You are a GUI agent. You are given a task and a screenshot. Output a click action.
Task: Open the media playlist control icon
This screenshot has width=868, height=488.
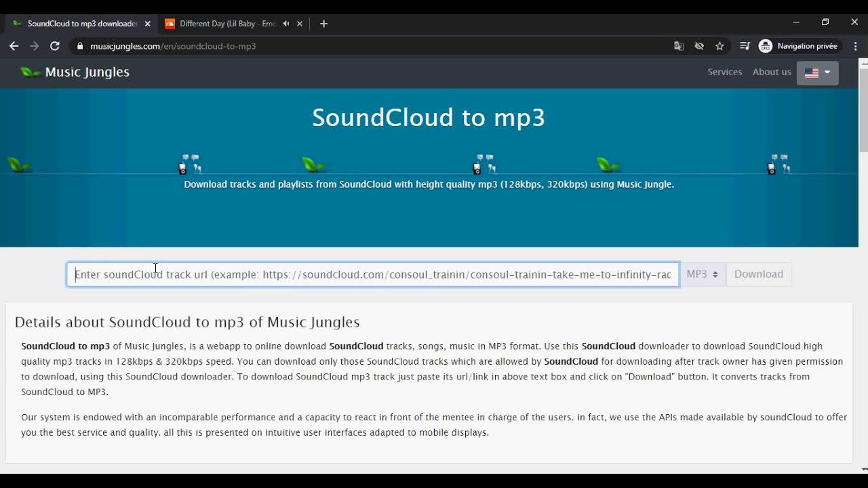(744, 45)
